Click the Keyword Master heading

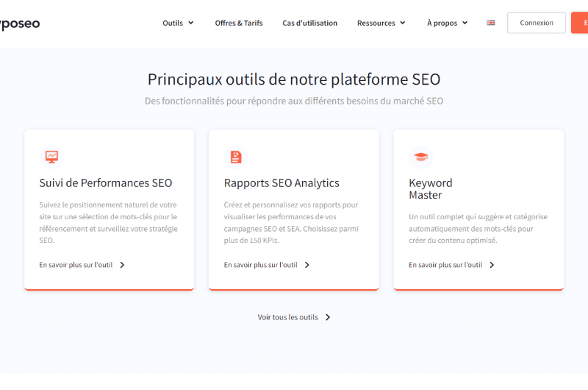[431, 189]
